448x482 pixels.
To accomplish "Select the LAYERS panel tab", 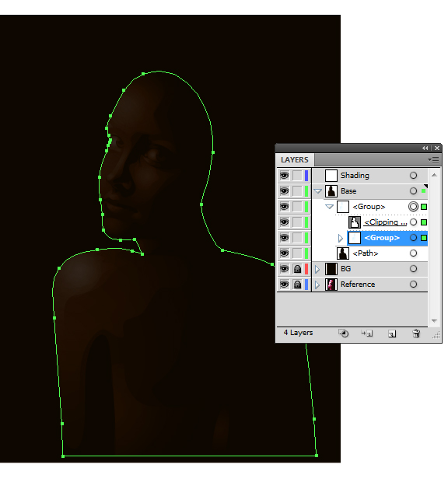I will [x=295, y=160].
